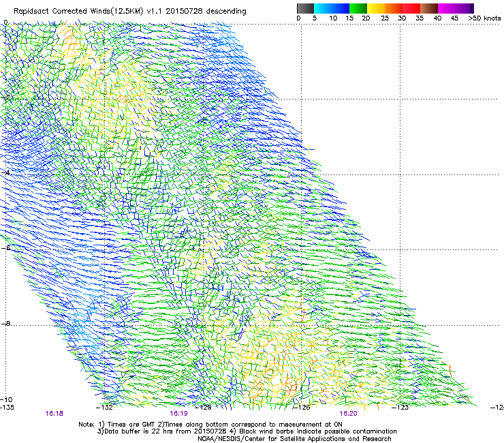Click the latitude label '-2'

(x=5, y=97)
